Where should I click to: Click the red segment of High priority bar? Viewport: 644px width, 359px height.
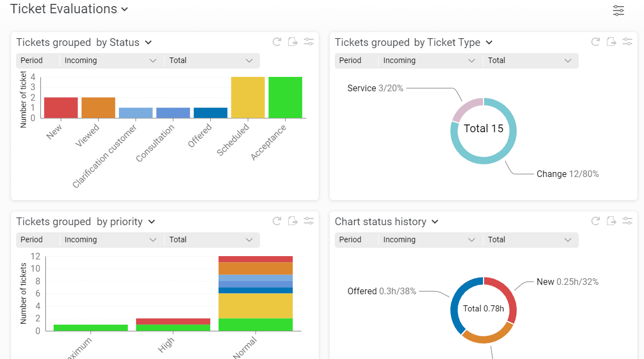(x=173, y=321)
